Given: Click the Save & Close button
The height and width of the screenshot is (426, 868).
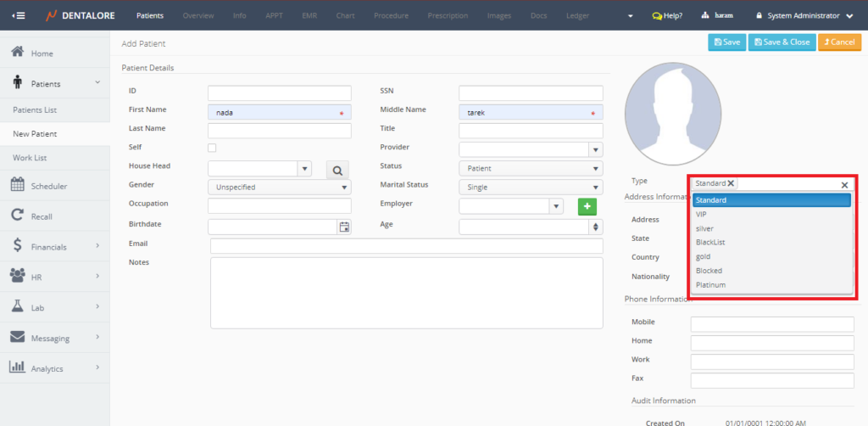Looking at the screenshot, I should pos(780,42).
